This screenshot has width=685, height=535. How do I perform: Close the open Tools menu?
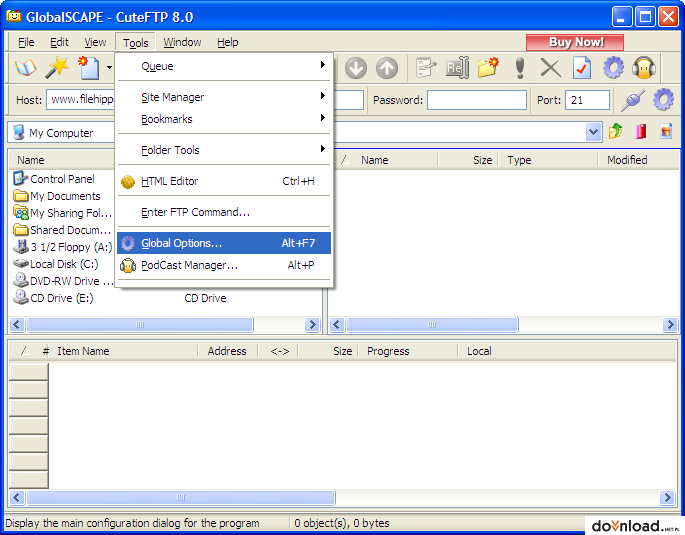coord(135,43)
